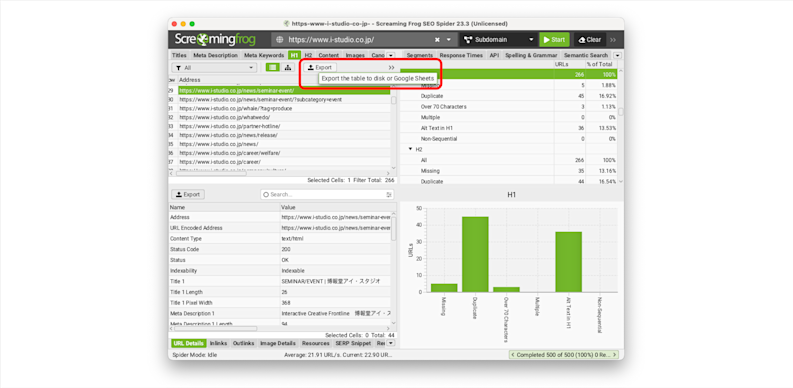Clear the crawl data

tap(590, 39)
